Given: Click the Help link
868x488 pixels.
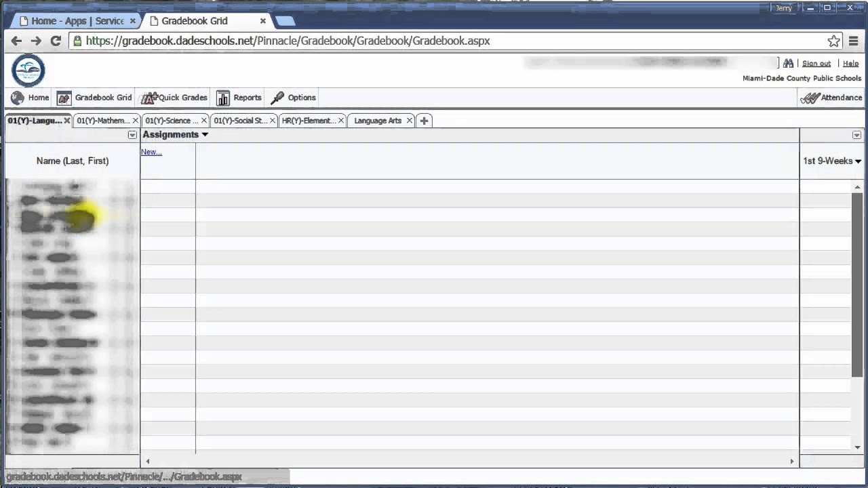Looking at the screenshot, I should click(850, 63).
